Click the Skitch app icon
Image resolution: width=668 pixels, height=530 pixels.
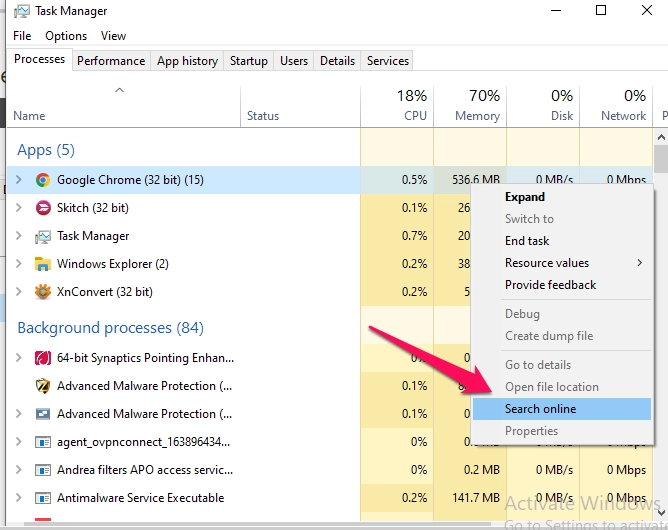(x=43, y=208)
